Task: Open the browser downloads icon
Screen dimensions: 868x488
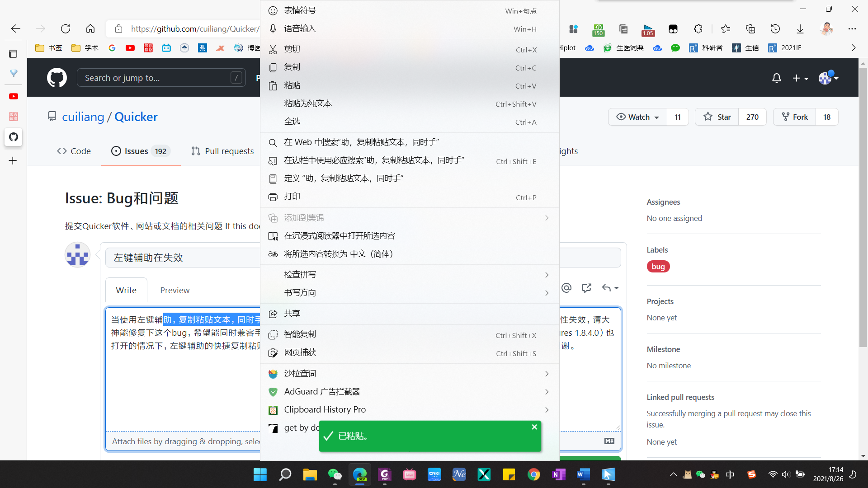Action: 800,29
